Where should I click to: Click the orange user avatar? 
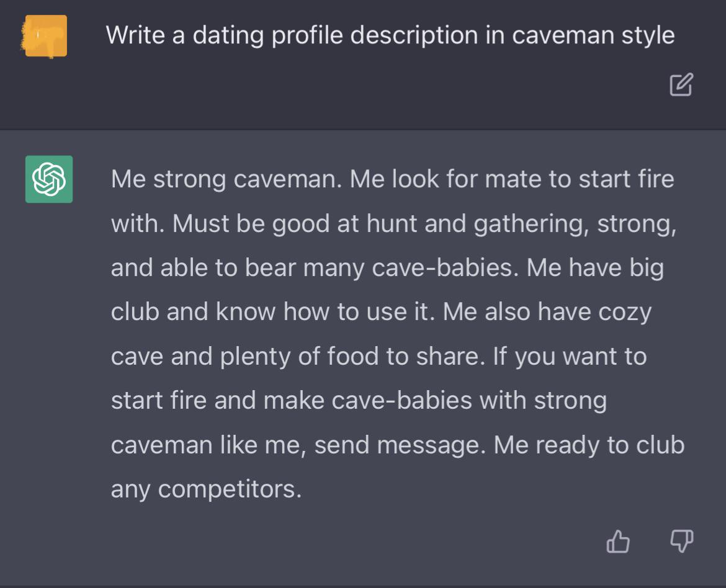[x=46, y=36]
